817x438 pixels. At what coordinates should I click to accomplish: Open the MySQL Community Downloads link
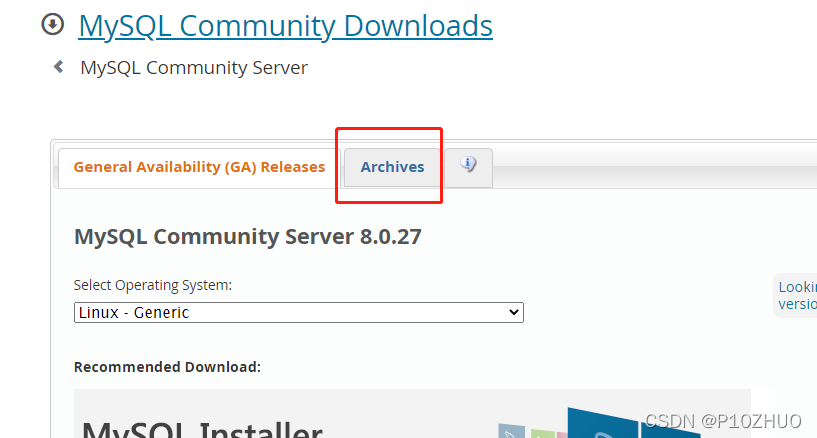(286, 26)
